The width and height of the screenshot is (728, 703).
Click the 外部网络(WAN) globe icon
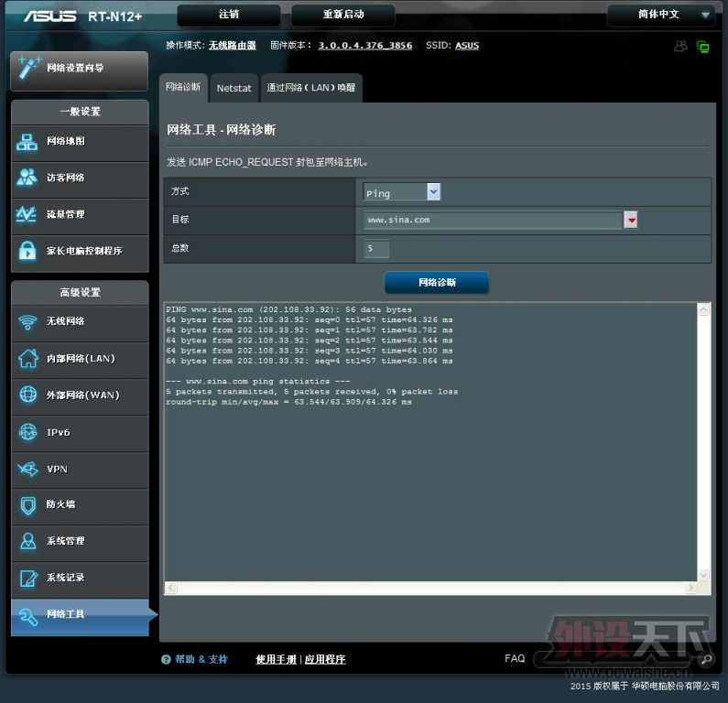[x=27, y=395]
